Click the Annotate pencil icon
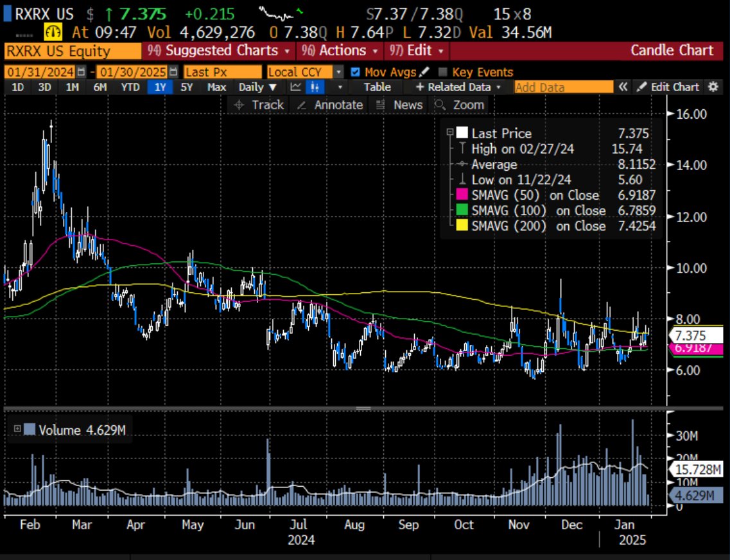 coord(302,105)
